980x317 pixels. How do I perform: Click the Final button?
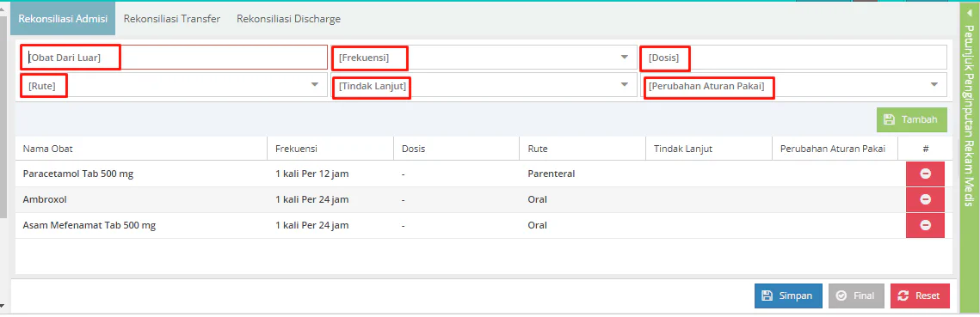[856, 296]
